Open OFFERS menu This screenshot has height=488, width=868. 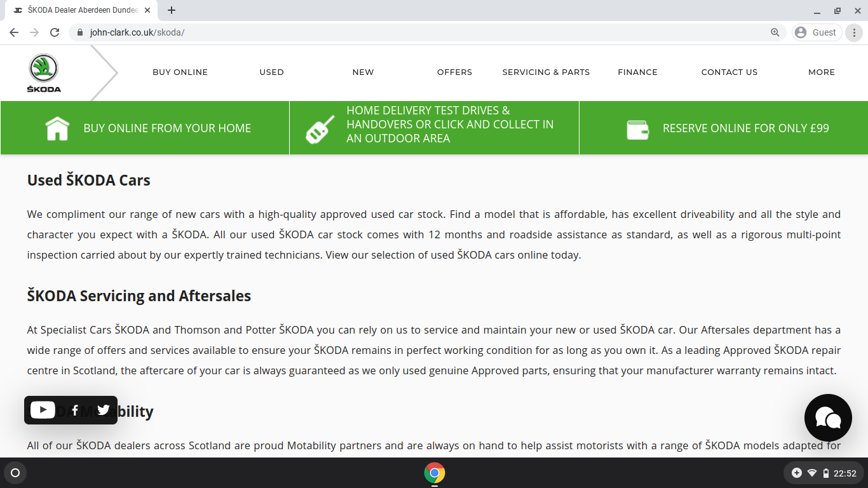pos(455,72)
